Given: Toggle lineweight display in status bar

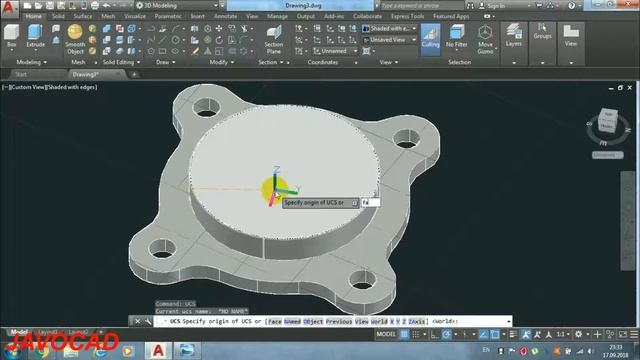Looking at the screenshot, I should coord(513,334).
